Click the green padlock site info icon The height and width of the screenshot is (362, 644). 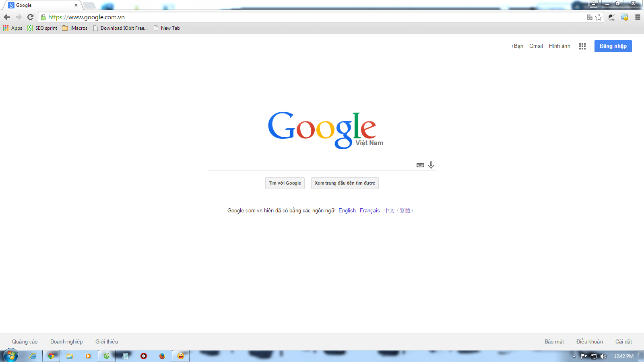tap(43, 17)
